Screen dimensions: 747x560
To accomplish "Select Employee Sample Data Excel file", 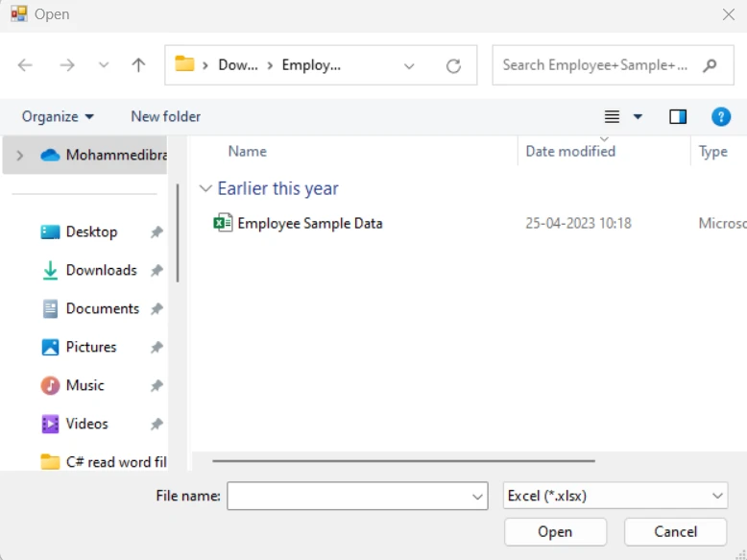I will (309, 223).
